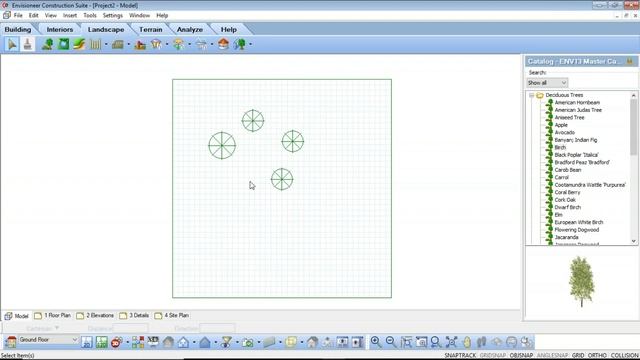640x360 pixels.
Task: Click the last tree icon in landscape toolbar
Action: [240, 44]
